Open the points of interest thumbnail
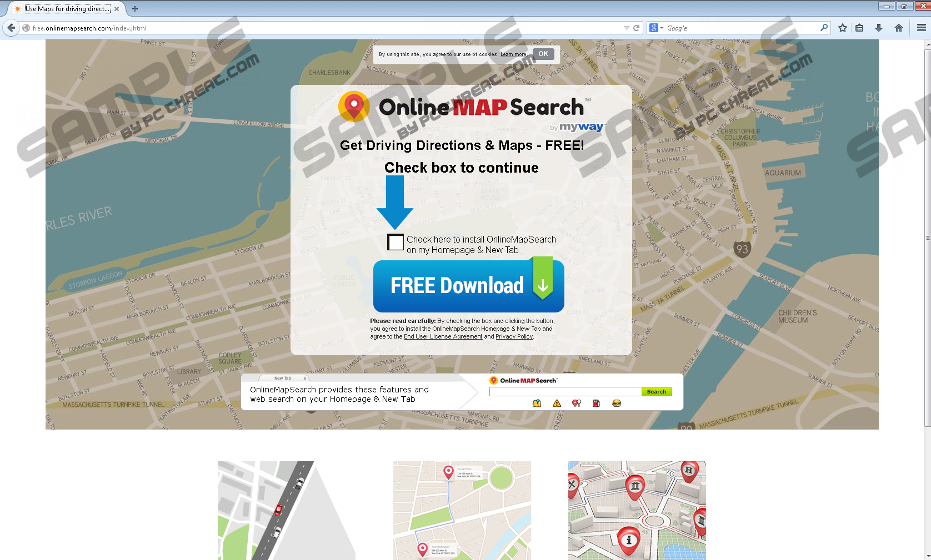This screenshot has width=931, height=560. (x=637, y=511)
